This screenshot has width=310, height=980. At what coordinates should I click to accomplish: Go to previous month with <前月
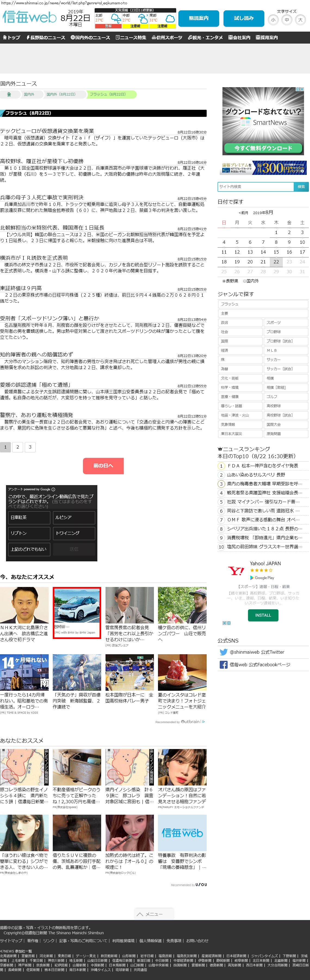click(x=243, y=213)
